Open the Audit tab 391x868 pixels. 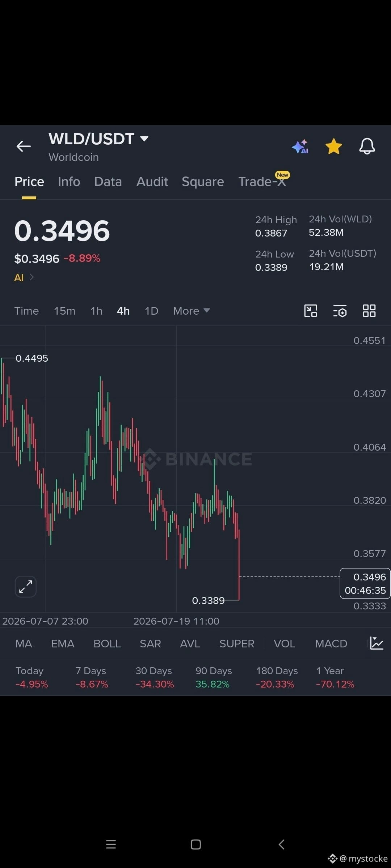pyautogui.click(x=152, y=182)
